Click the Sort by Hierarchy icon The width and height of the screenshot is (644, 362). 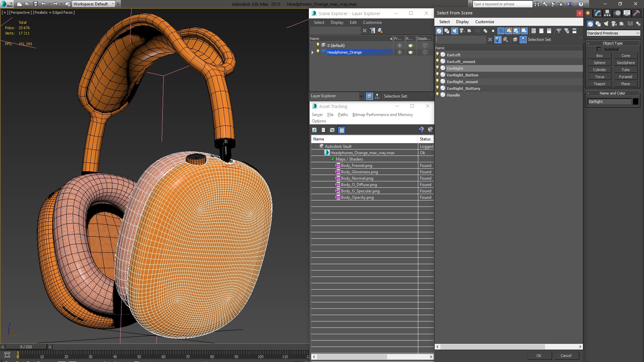(x=377, y=96)
